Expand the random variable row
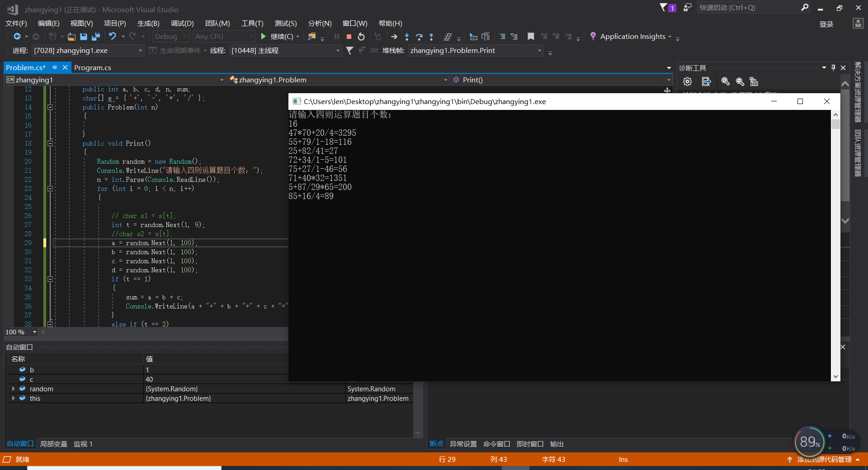Viewport: 868px width, 470px height. coord(13,389)
